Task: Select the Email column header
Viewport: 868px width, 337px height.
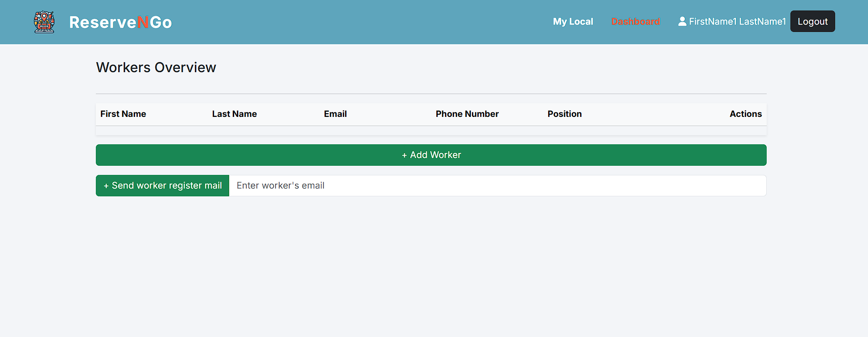Action: [x=335, y=114]
